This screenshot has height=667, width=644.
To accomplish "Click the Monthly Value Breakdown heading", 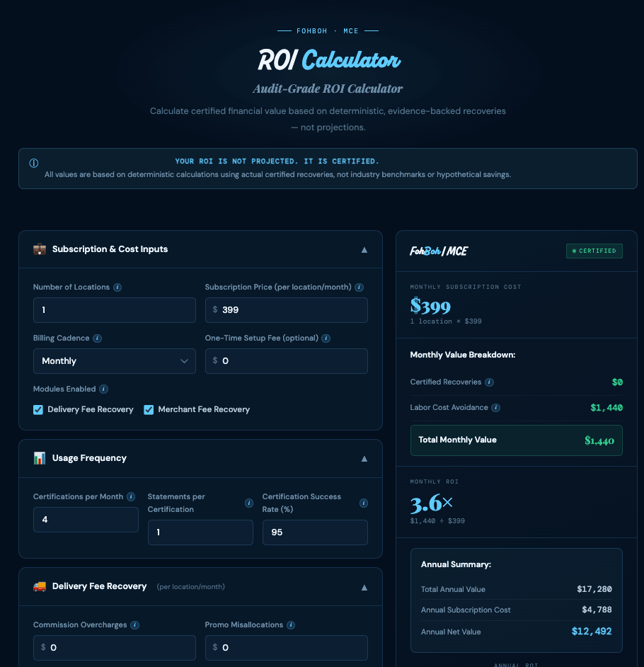I will [463, 355].
